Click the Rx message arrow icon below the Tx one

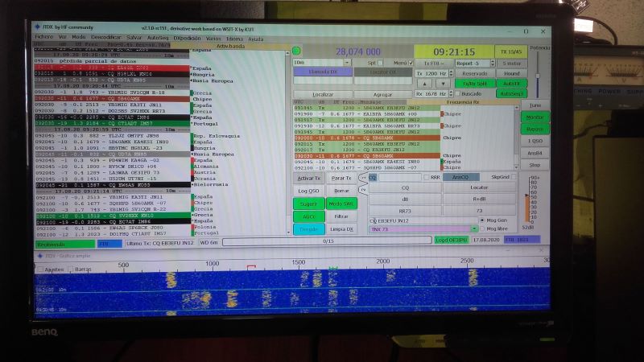(x=362, y=189)
